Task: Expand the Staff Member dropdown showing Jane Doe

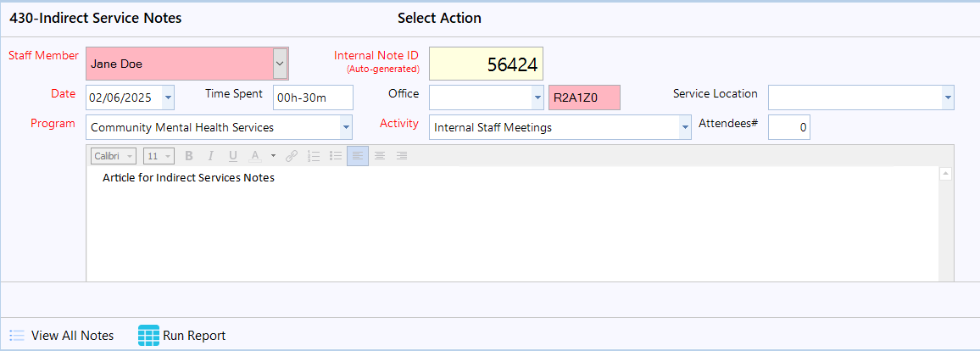Action: [280, 63]
